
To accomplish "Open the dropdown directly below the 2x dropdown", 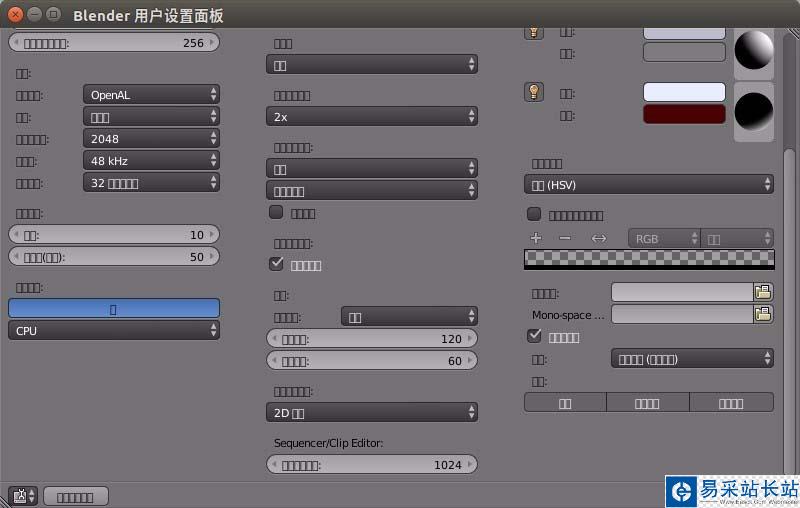I will 372,168.
